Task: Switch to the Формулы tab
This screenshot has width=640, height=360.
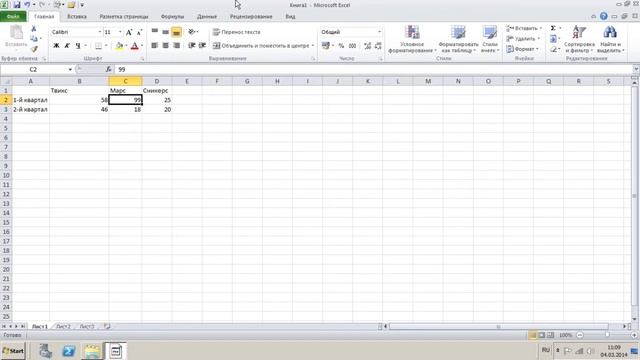Action: [172, 17]
